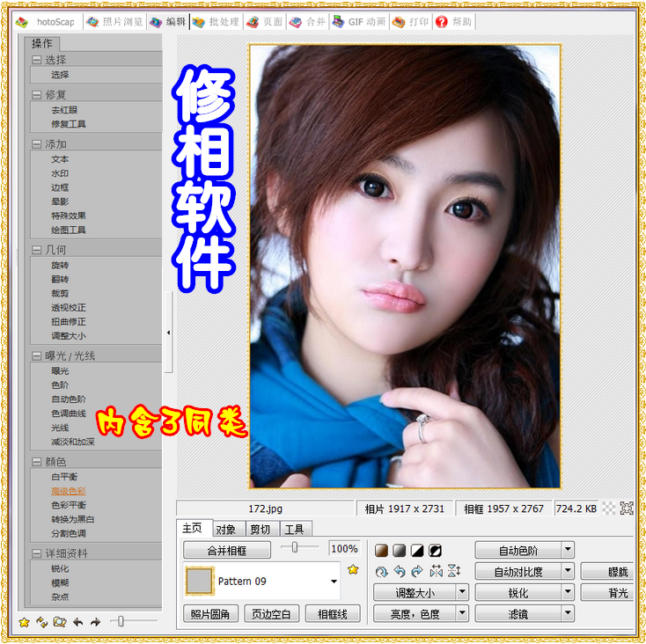Screen dimensions: 646x644
Task: Open the Pattern 09 frame dropdown
Action: point(334,582)
